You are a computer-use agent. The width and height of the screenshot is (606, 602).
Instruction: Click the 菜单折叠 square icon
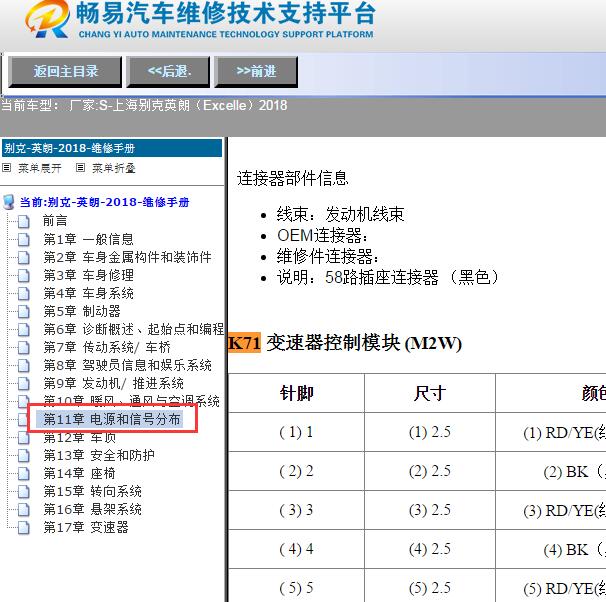[x=80, y=167]
